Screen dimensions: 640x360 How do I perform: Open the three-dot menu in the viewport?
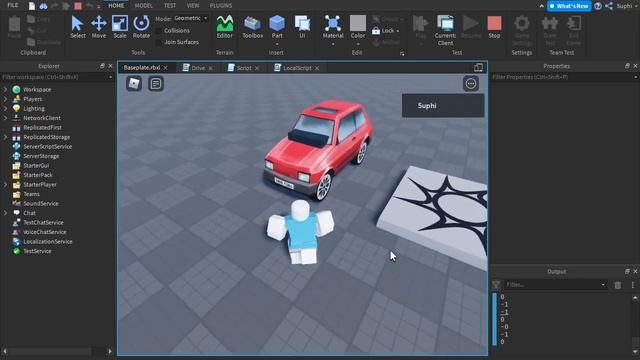click(x=471, y=84)
